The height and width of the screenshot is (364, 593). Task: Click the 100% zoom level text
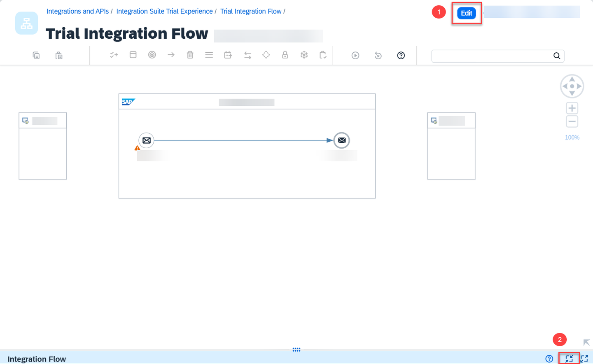click(572, 138)
